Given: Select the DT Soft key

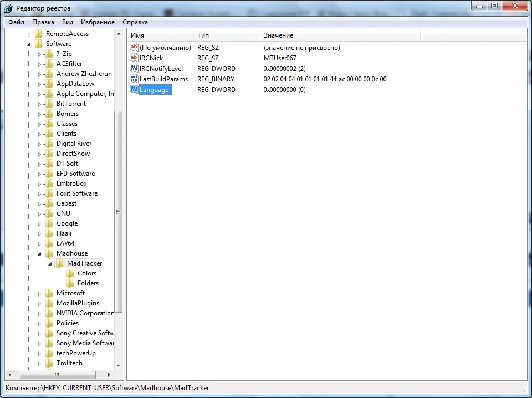Looking at the screenshot, I should coord(67,164).
